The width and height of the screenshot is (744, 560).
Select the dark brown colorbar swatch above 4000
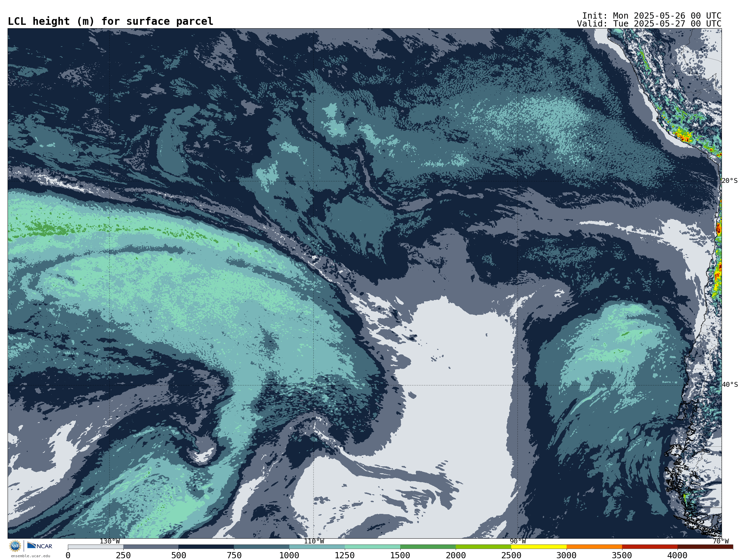pyautogui.click(x=705, y=547)
